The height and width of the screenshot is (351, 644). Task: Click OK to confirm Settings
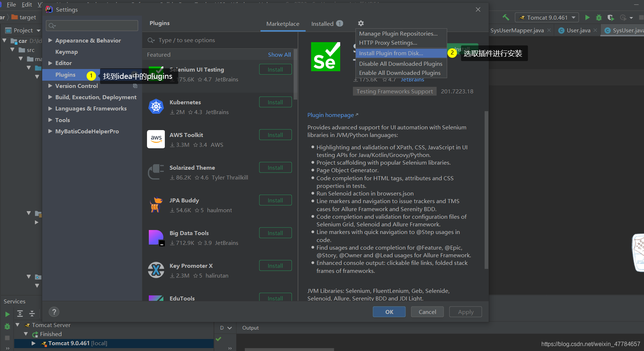point(389,312)
